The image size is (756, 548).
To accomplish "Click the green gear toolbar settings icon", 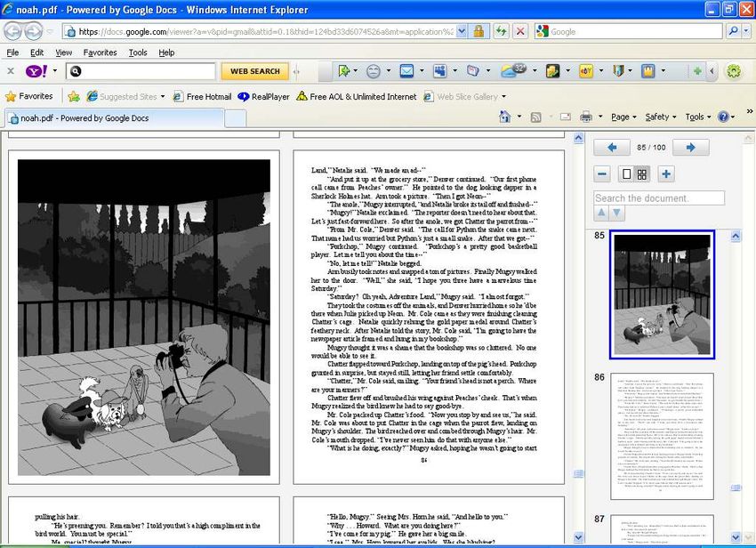I will pyautogui.click(x=734, y=71).
